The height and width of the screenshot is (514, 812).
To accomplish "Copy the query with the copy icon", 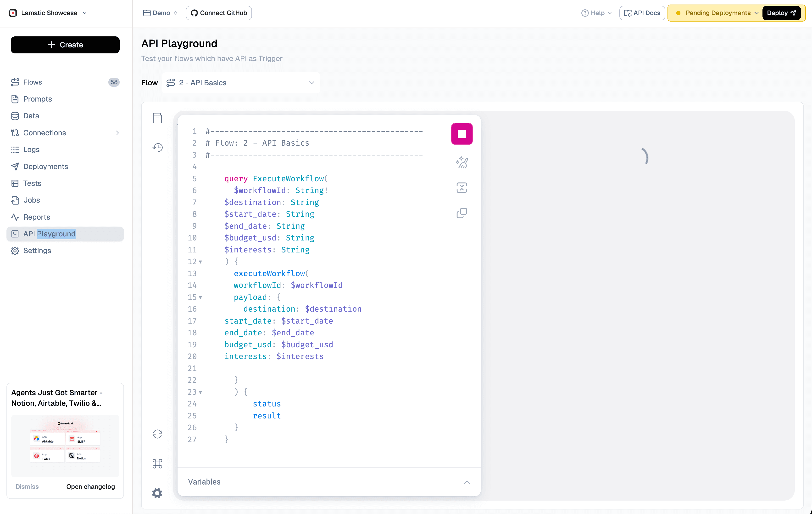I will coord(462,213).
